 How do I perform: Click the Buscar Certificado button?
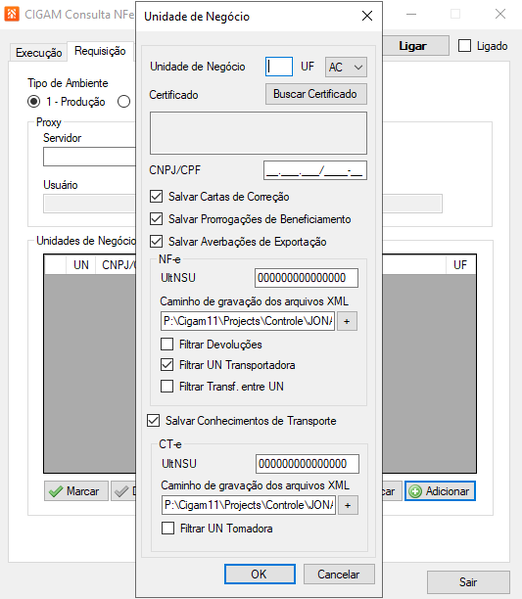pyautogui.click(x=316, y=94)
